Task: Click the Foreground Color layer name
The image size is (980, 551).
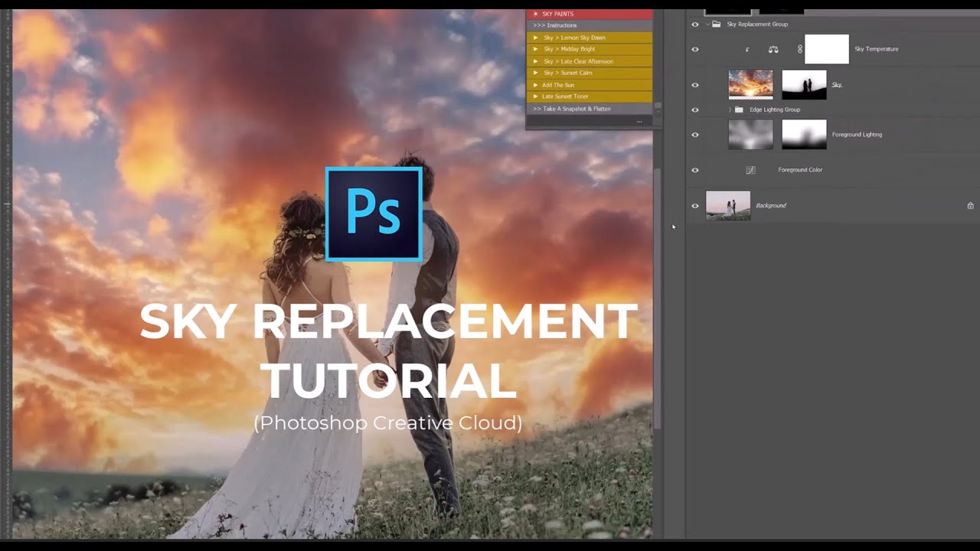Action: (x=800, y=170)
